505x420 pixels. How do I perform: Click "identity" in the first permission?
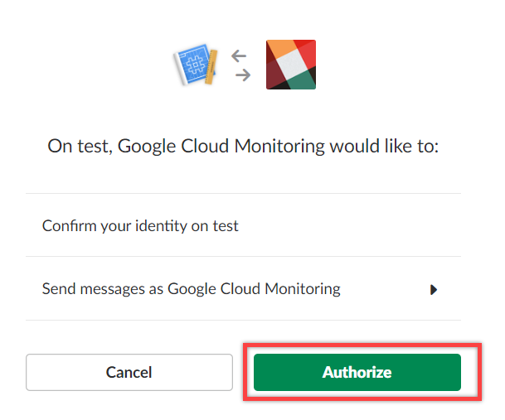161,226
